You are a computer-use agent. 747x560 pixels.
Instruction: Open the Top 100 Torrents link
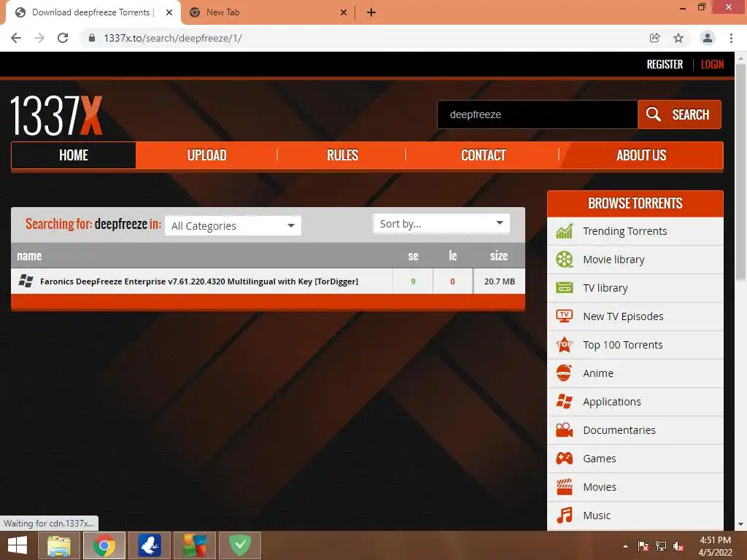click(623, 345)
